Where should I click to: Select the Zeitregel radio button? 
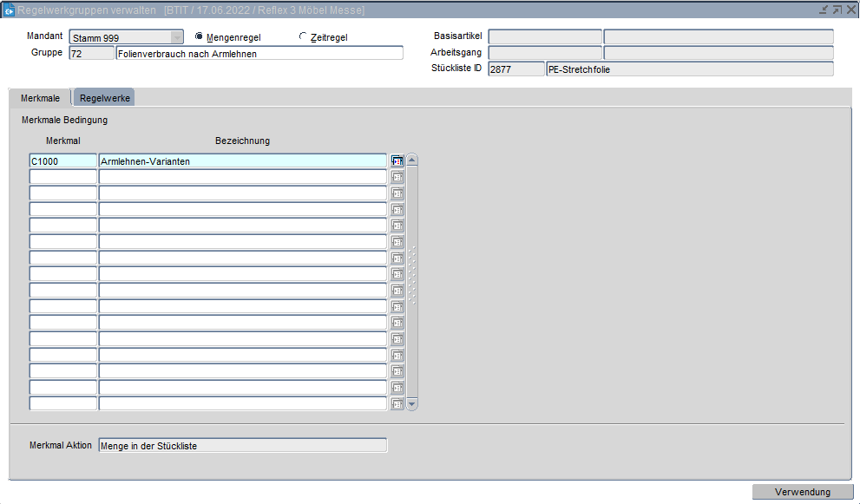pos(303,37)
